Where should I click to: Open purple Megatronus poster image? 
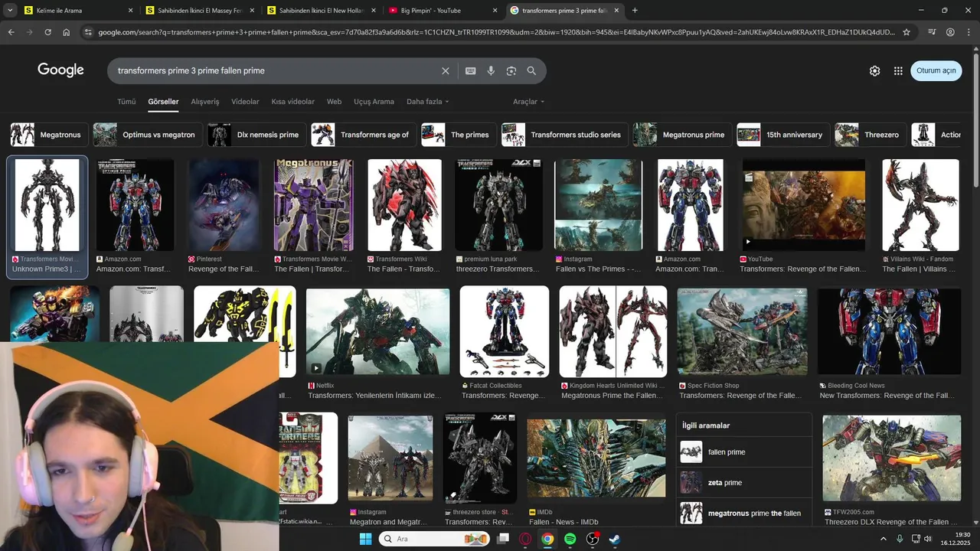pyautogui.click(x=314, y=205)
